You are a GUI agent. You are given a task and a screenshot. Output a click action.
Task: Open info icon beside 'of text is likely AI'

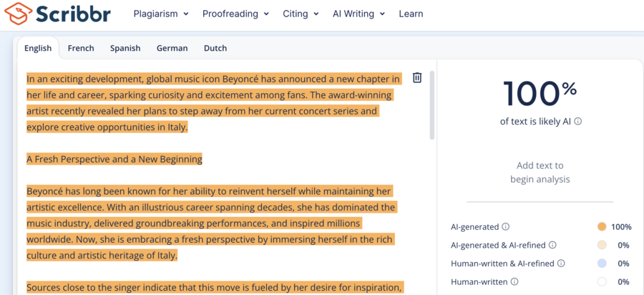click(x=578, y=122)
